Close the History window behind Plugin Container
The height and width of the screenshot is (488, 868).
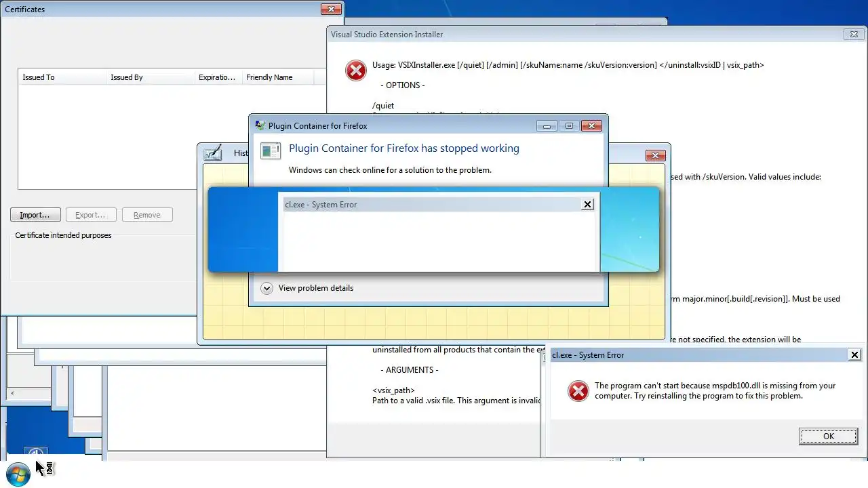[655, 155]
